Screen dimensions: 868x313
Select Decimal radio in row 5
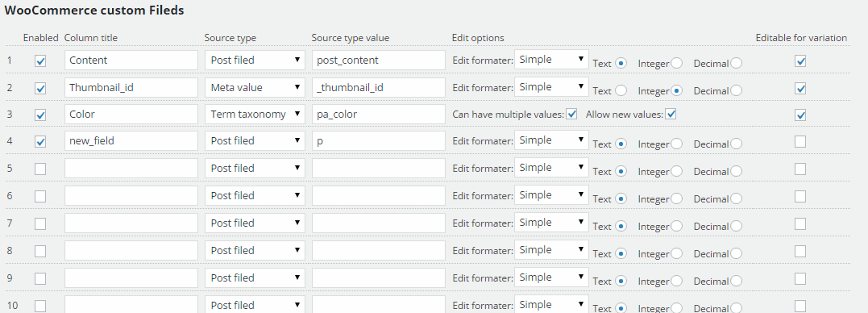(x=737, y=171)
